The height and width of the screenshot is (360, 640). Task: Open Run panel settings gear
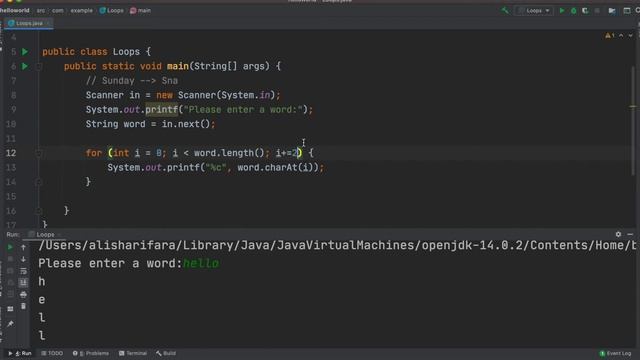point(618,234)
